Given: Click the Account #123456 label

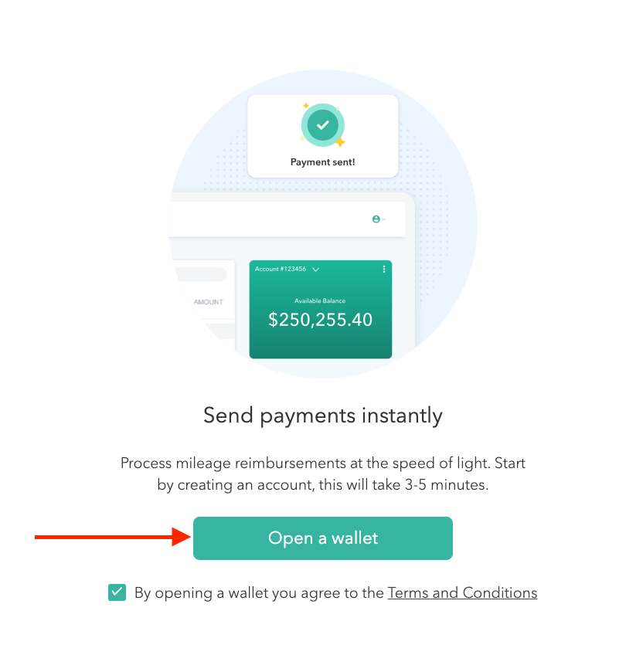Looking at the screenshot, I should pos(280,270).
